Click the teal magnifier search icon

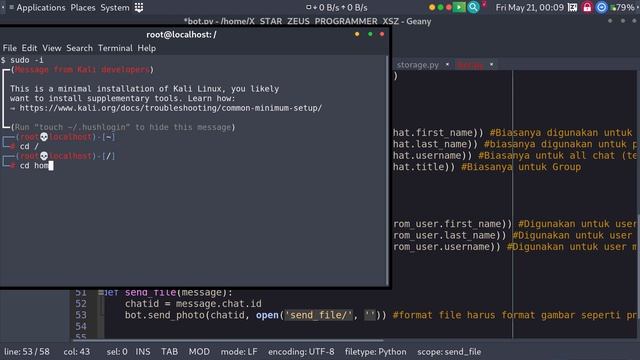[473, 7]
